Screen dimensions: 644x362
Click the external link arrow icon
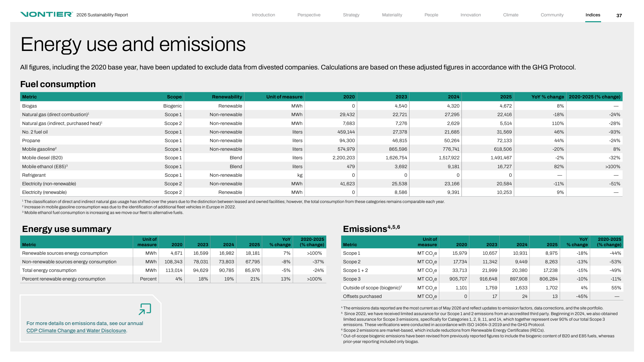pos(145,309)
